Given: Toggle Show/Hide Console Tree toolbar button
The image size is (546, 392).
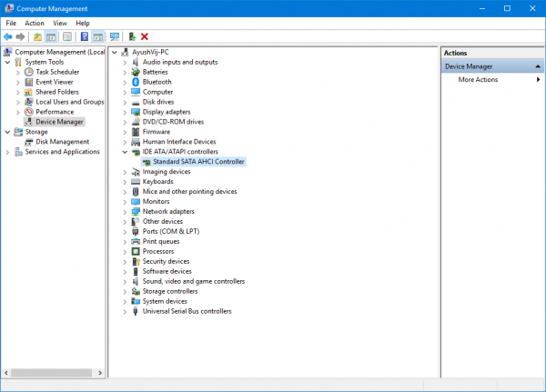Looking at the screenshot, I should [52, 36].
